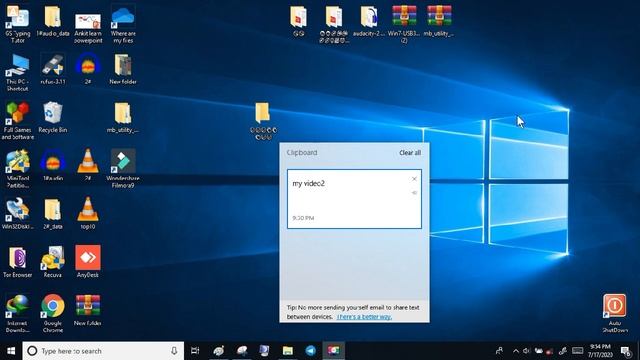640x360 pixels.
Task: Open the 1#audio Audacity project
Action: coord(53,165)
